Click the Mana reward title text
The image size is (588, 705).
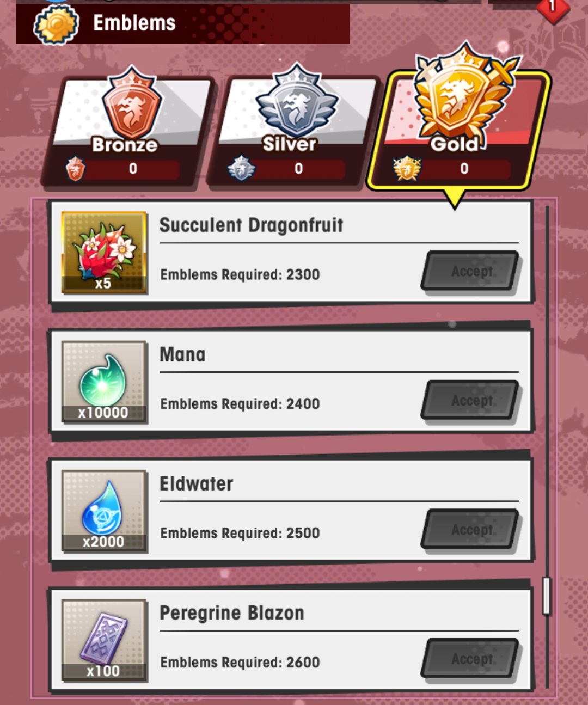tap(182, 354)
